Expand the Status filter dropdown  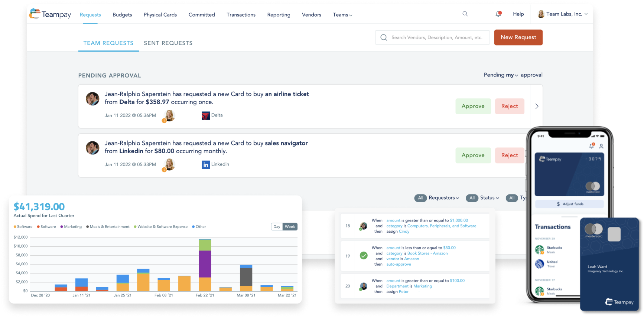pyautogui.click(x=489, y=198)
